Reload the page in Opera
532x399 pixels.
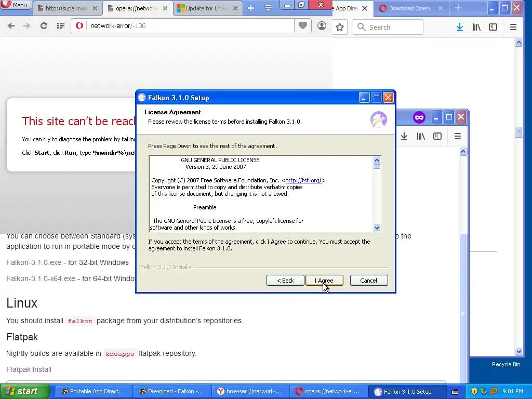(44, 26)
